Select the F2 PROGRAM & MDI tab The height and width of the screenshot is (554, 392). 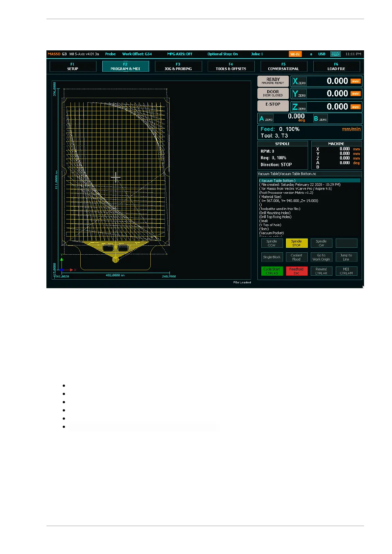(x=125, y=66)
